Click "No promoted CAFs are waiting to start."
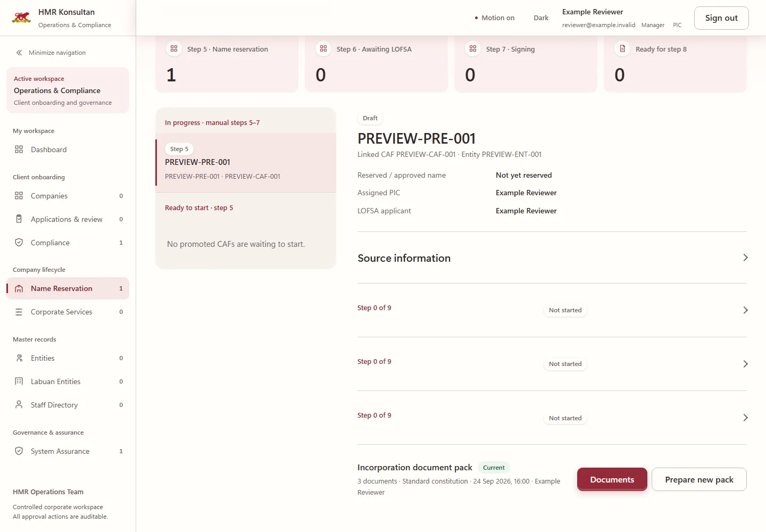 click(236, 244)
